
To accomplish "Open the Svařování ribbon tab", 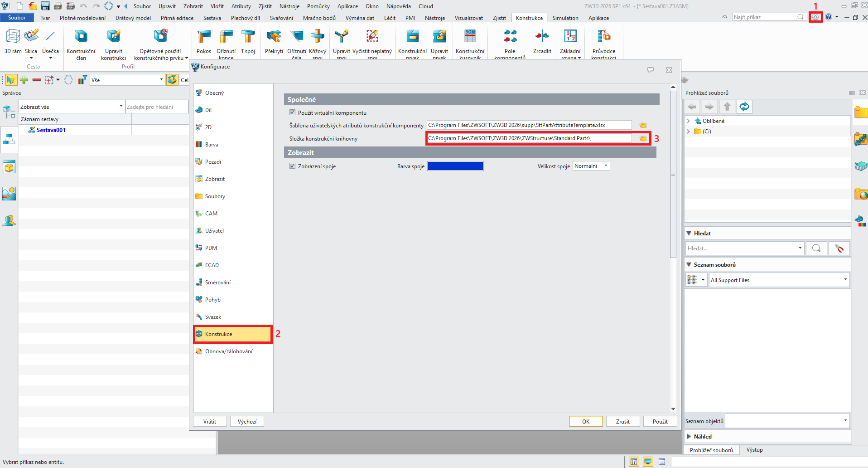I will (x=281, y=18).
